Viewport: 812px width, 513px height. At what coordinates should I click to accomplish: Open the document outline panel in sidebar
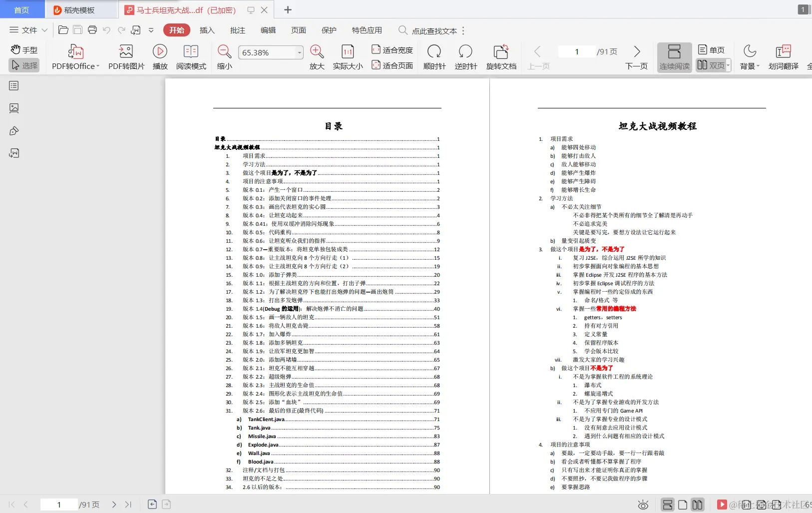13,86
